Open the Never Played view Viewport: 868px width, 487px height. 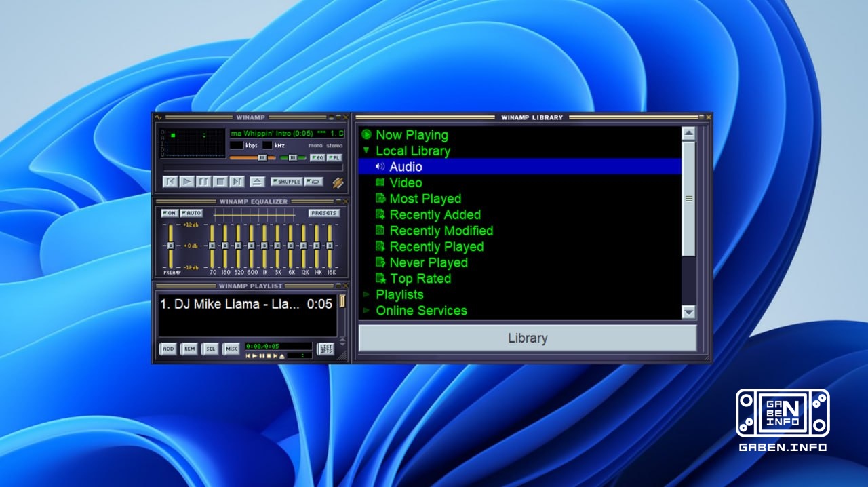pos(429,262)
